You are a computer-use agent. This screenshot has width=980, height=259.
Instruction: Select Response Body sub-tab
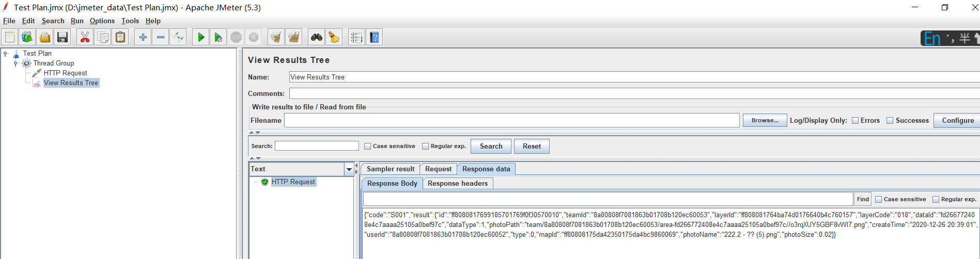click(x=392, y=184)
